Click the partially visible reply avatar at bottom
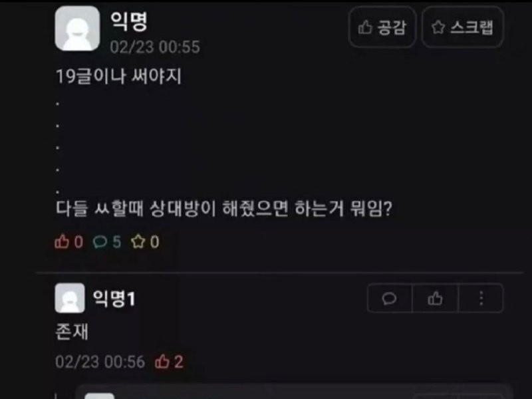Image resolution: width=532 pixels, height=399 pixels. (x=99, y=396)
